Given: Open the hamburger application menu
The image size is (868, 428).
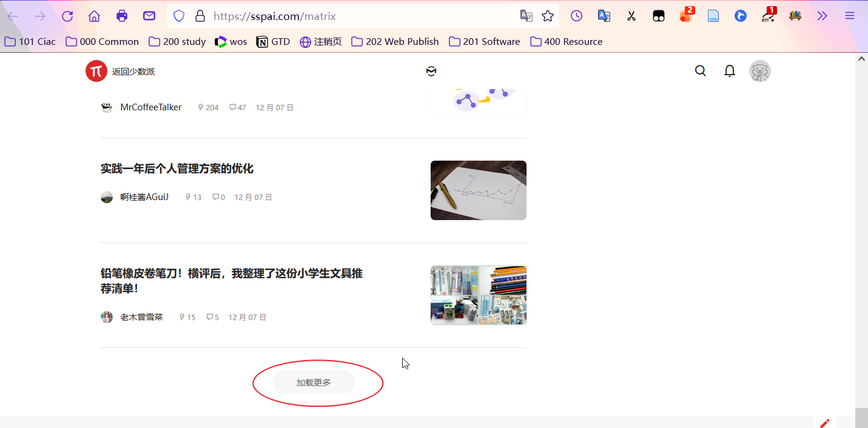Looking at the screenshot, I should [849, 16].
